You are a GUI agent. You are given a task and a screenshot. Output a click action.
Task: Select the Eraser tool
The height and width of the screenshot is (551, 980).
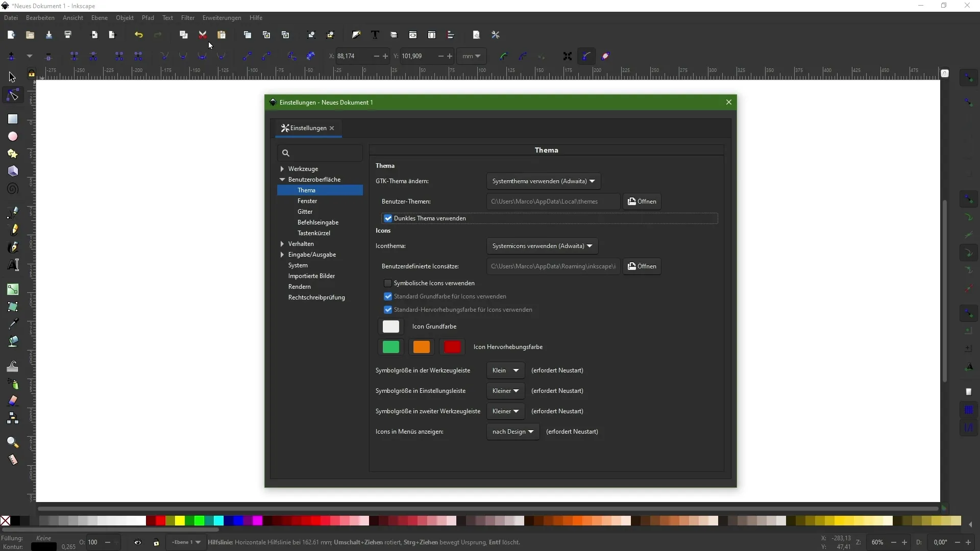coord(12,400)
